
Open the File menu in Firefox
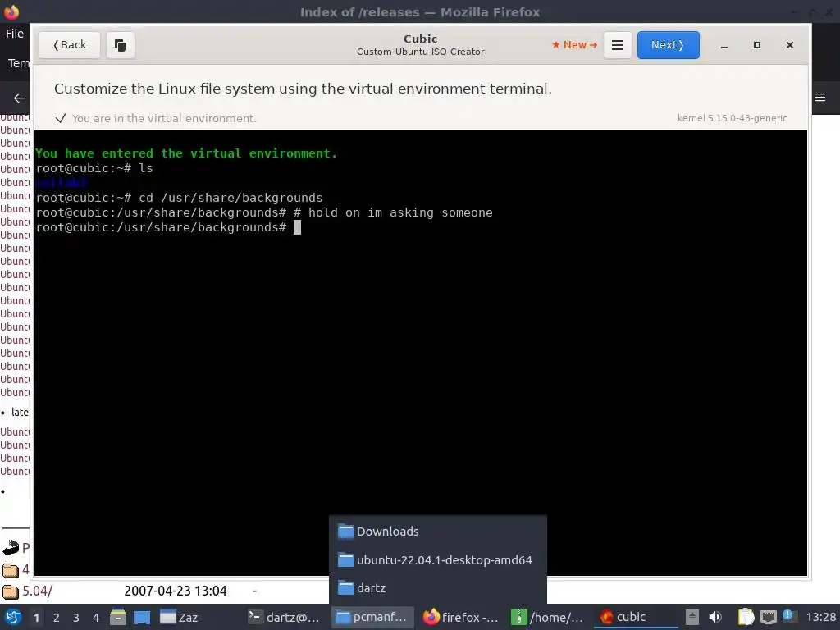[15, 34]
